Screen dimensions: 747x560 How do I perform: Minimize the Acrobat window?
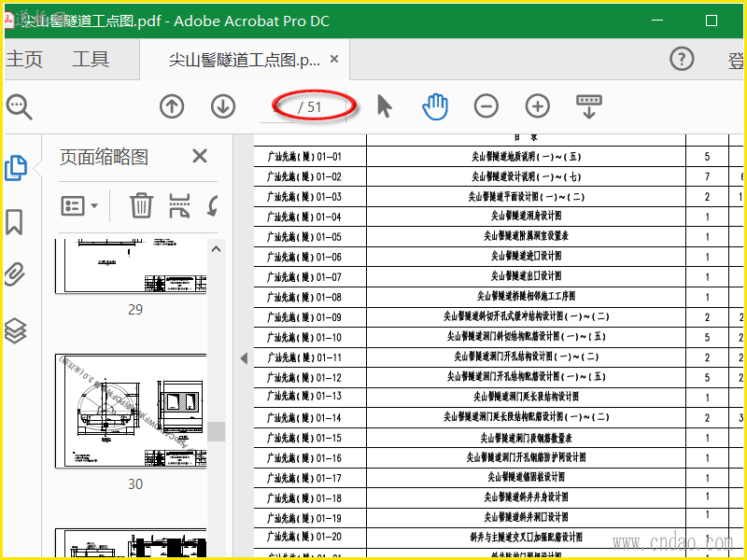pyautogui.click(x=657, y=21)
